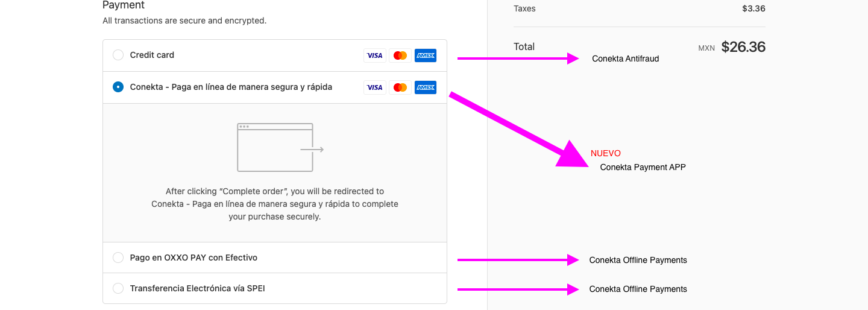The width and height of the screenshot is (868, 310).
Task: Click the redirect notice text under Conekta
Action: (275, 204)
